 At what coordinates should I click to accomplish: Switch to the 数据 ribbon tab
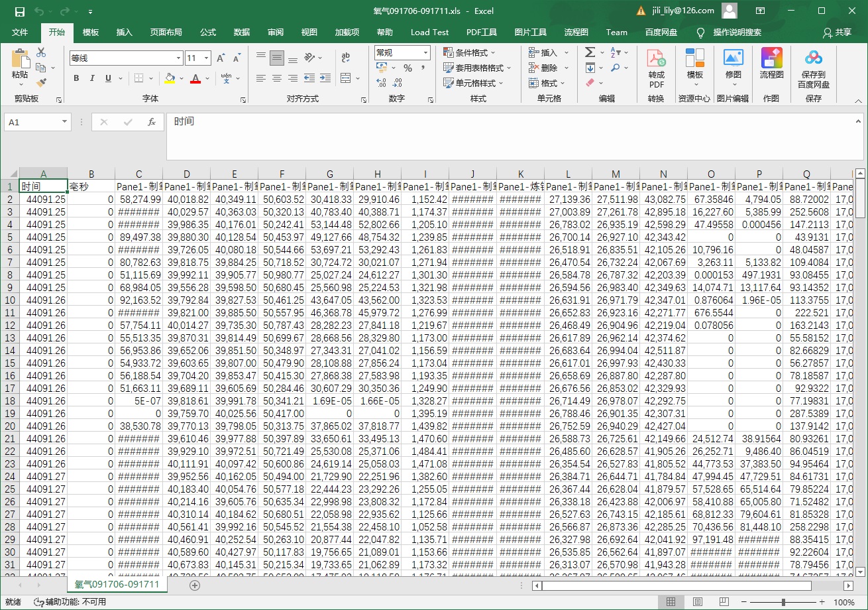(242, 32)
